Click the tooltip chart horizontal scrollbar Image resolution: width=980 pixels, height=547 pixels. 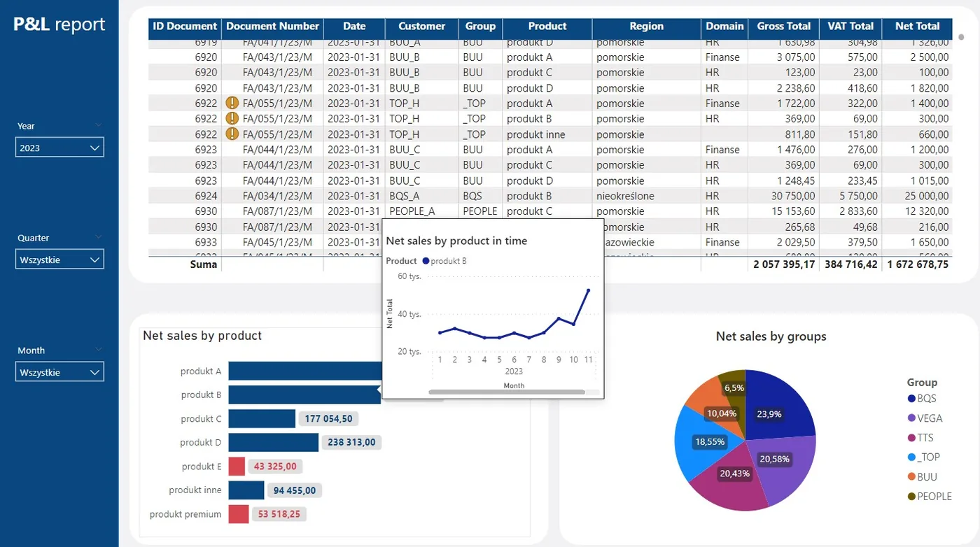click(506, 392)
